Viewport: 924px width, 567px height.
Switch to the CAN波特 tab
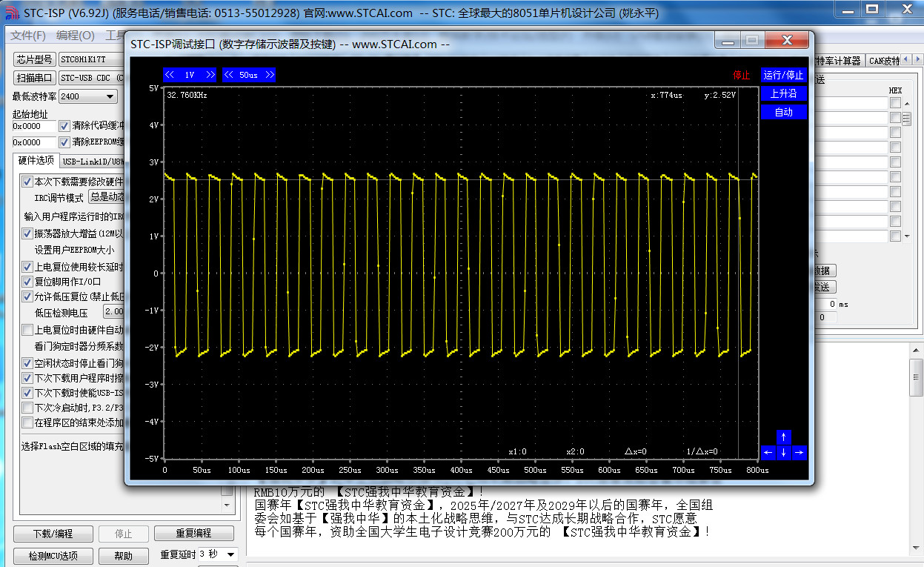[884, 61]
